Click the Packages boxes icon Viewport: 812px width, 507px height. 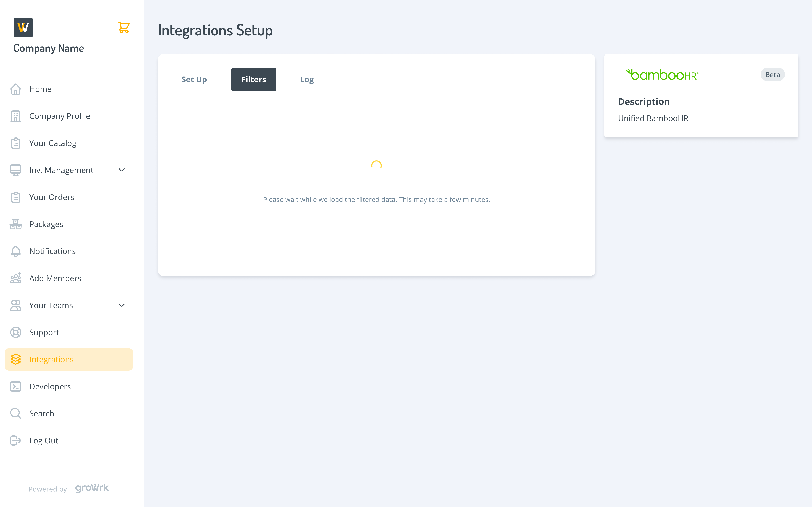point(15,224)
